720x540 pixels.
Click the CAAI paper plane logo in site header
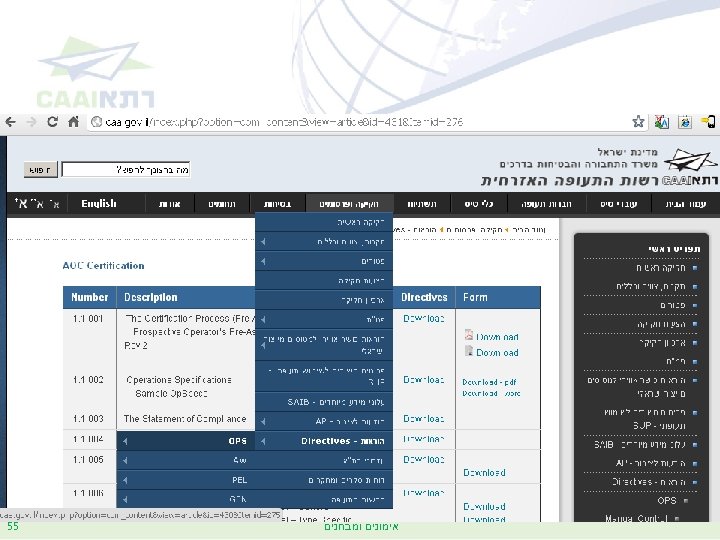click(x=690, y=161)
